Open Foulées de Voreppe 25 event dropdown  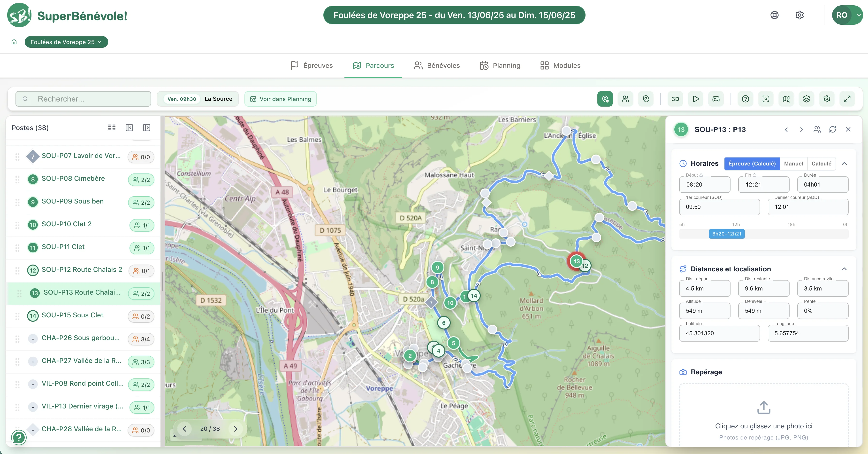click(x=66, y=42)
